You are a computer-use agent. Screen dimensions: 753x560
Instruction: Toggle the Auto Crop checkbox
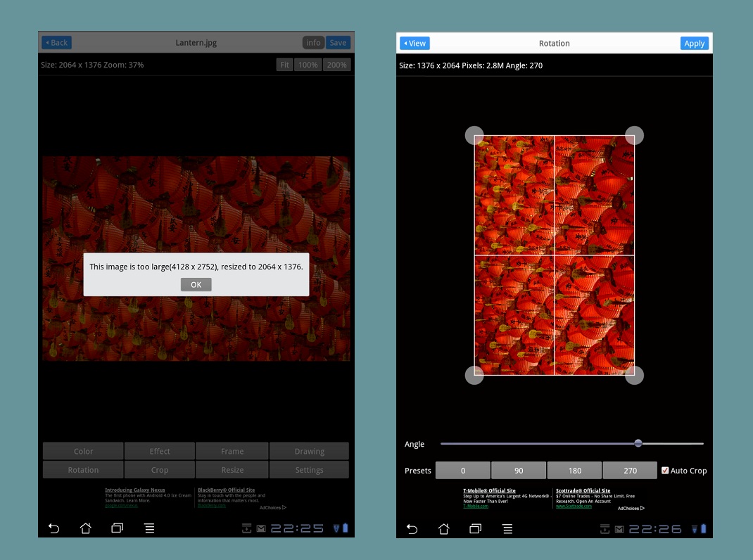[x=666, y=471]
